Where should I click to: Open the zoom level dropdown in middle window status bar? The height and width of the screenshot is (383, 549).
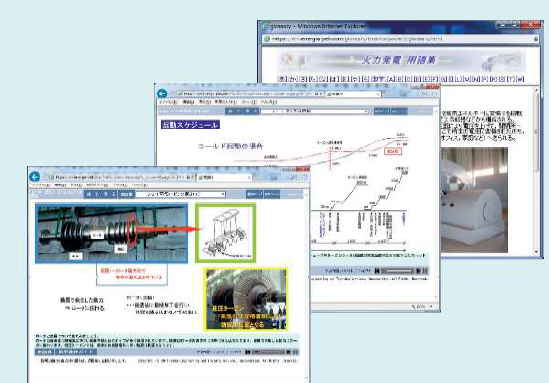tap(431, 307)
